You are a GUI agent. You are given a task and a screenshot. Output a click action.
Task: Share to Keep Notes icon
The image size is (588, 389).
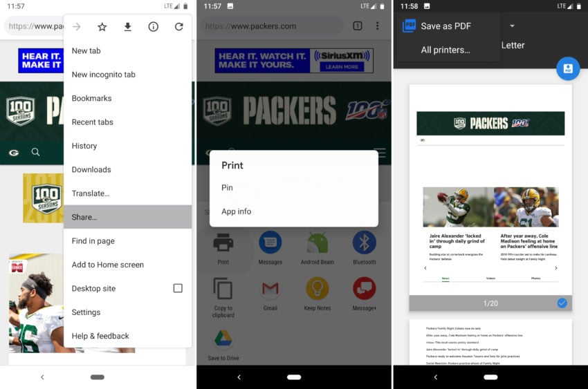(x=318, y=289)
